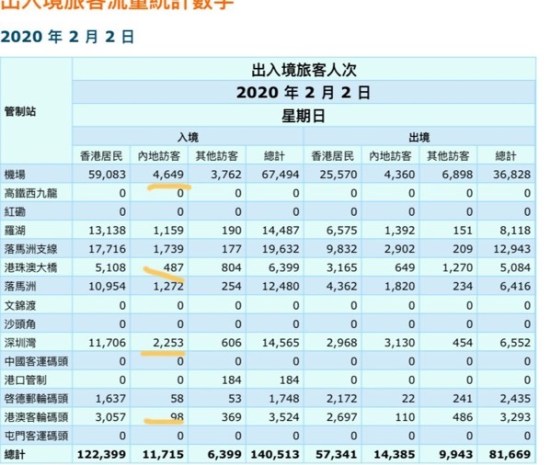Viewport: 550px width, 465px height.
Task: Select the value 14,565 in 深圳灣 row
Action: pyautogui.click(x=281, y=343)
